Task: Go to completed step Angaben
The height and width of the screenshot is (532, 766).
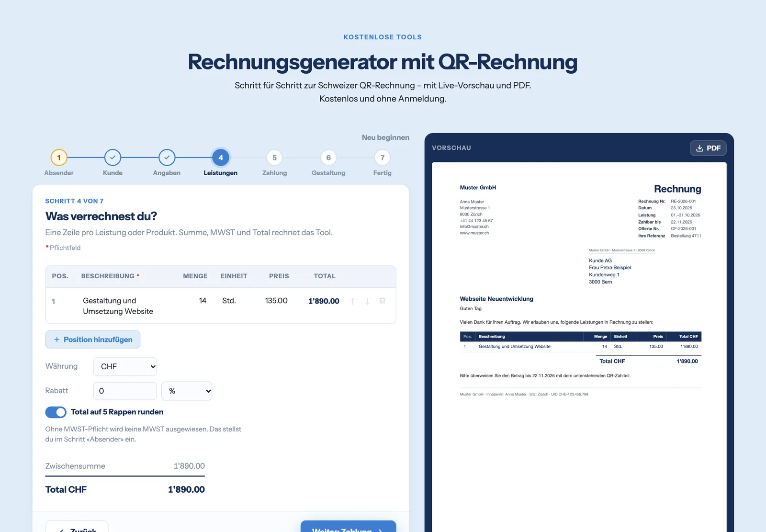Action: [167, 158]
